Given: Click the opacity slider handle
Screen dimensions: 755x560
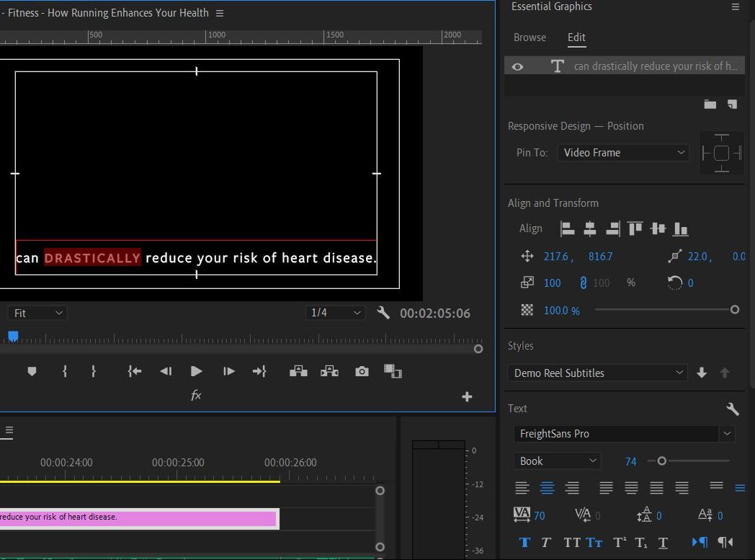Looking at the screenshot, I should coord(734,310).
